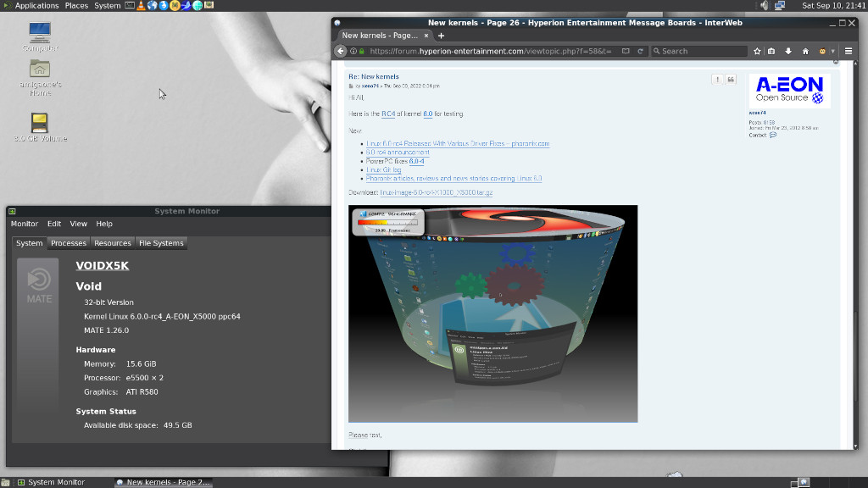Image resolution: width=868 pixels, height=488 pixels.
Task: Open the InterWeb hamburger menu
Action: click(848, 51)
